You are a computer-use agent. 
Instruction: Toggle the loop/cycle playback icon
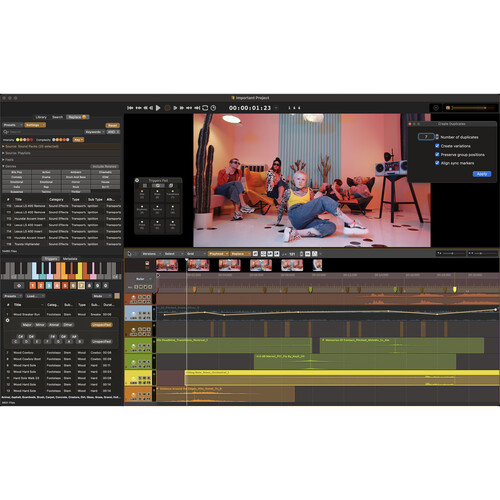pyautogui.click(x=205, y=108)
